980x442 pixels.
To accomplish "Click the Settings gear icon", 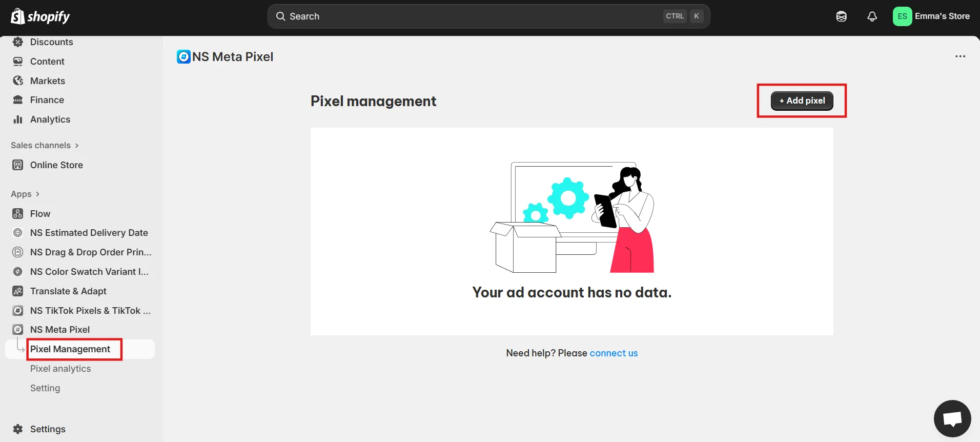I will (18, 429).
